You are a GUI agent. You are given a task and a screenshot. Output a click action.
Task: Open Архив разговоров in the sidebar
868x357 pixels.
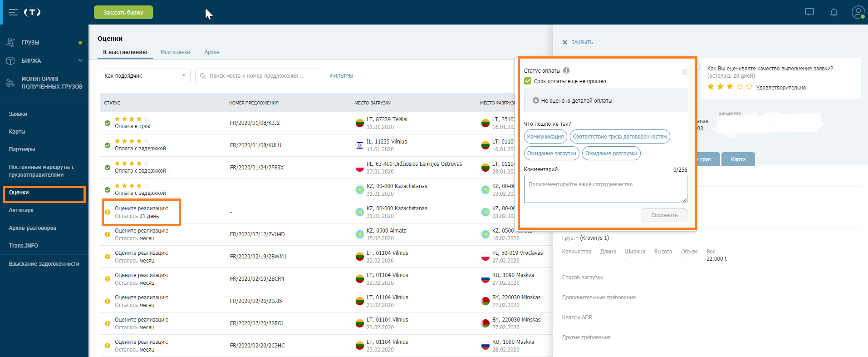coord(33,228)
